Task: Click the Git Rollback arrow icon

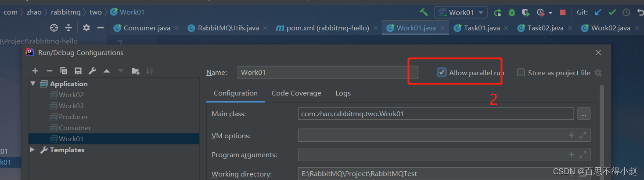Action: pyautogui.click(x=640, y=12)
